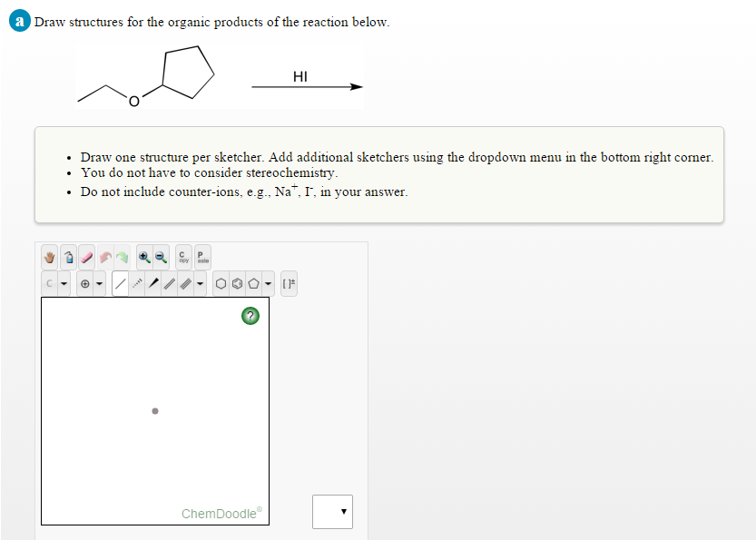
Task: Zoom in on the sketcher canvas
Action: click(x=143, y=257)
